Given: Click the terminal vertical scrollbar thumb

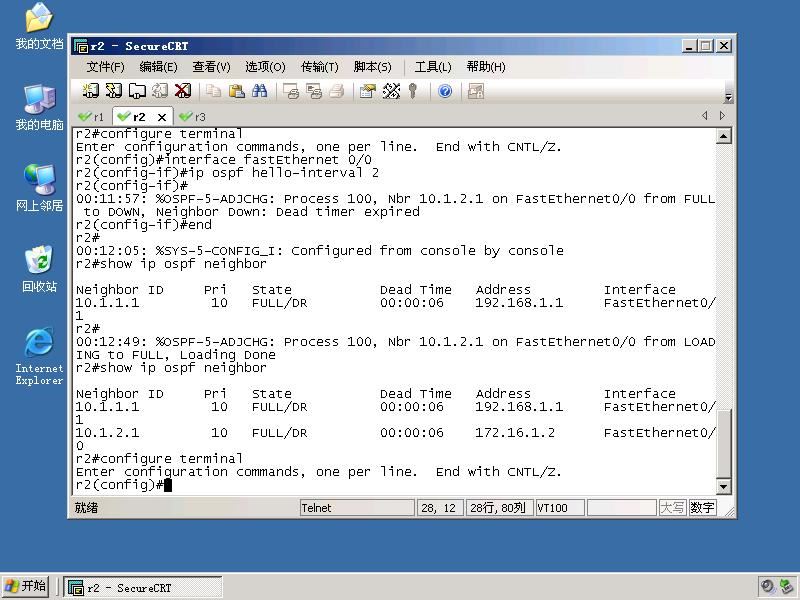Looking at the screenshot, I should pos(723,443).
